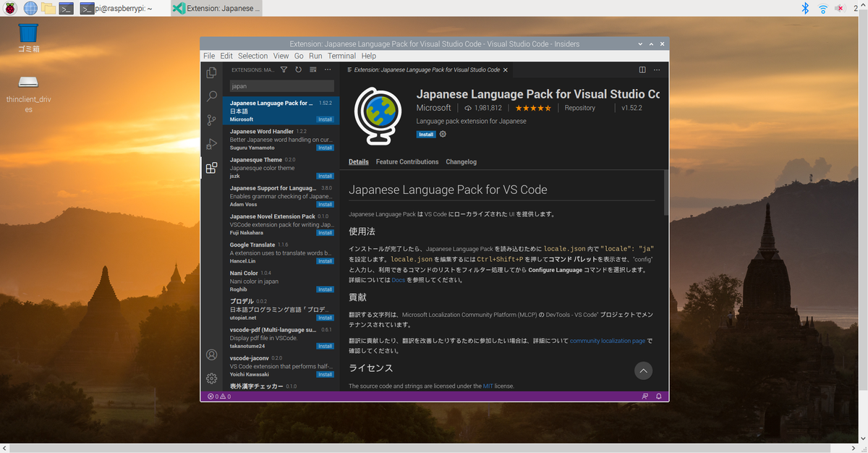Viewport: 868px width, 453px height.
Task: Open the Accounts icon in activity bar
Action: pos(211,355)
